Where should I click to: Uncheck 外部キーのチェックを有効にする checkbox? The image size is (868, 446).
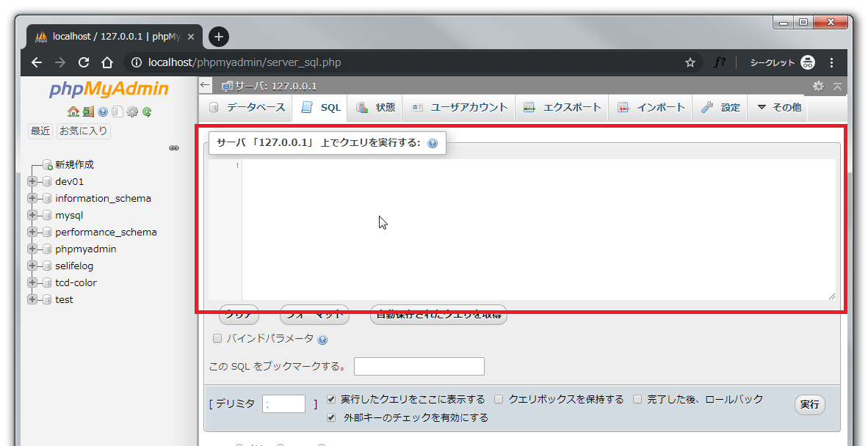331,418
